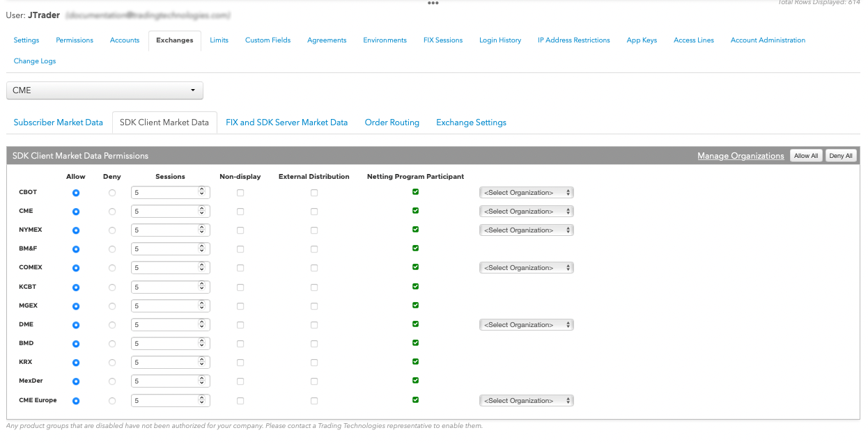Select the Deny radio for NYMEX
Screen dimensions: 868x444
112,230
